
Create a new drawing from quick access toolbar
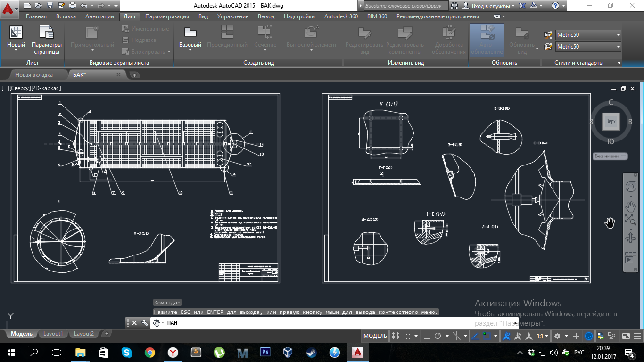pos(27,6)
